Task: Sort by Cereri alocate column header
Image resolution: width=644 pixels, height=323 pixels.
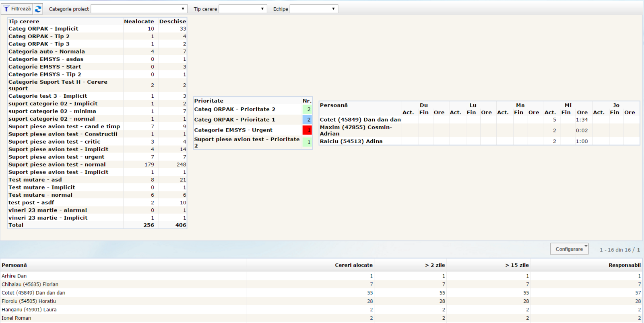Action: point(353,265)
